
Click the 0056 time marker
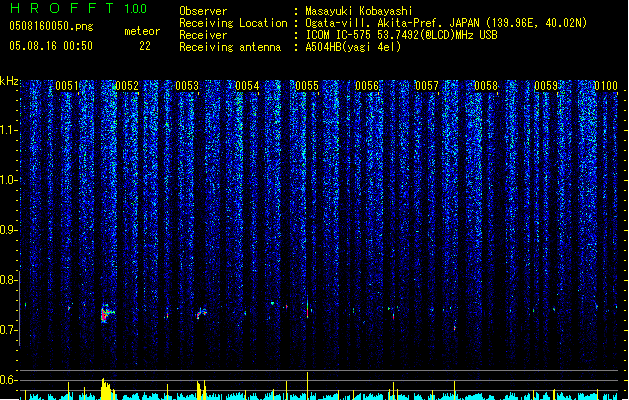pyautogui.click(x=367, y=86)
